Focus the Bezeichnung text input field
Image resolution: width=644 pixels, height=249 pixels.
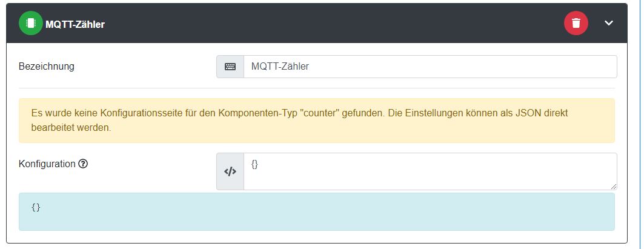coord(430,67)
